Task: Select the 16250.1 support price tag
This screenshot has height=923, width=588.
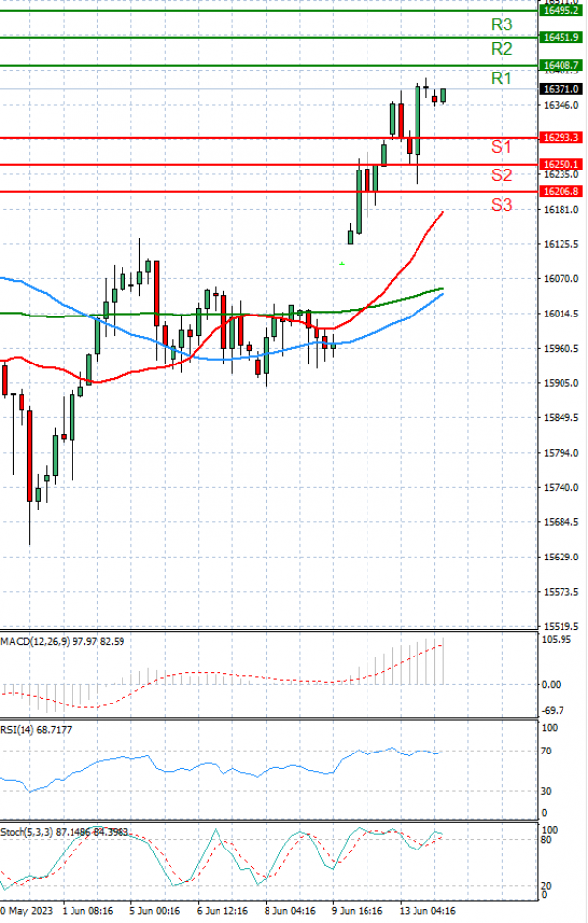Action: pyautogui.click(x=562, y=164)
